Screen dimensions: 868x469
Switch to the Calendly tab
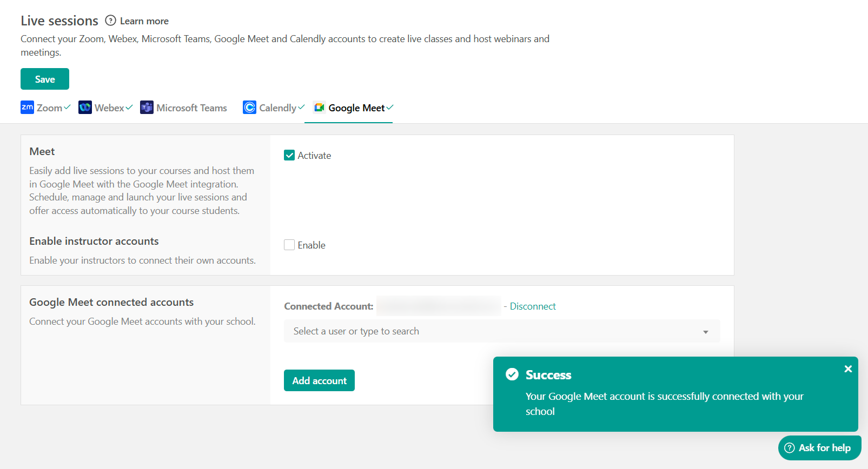tap(274, 108)
